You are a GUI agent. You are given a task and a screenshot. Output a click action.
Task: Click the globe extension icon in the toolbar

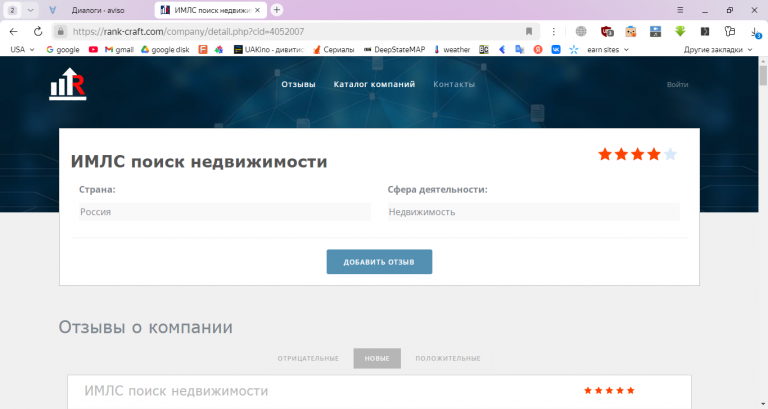pyautogui.click(x=581, y=31)
